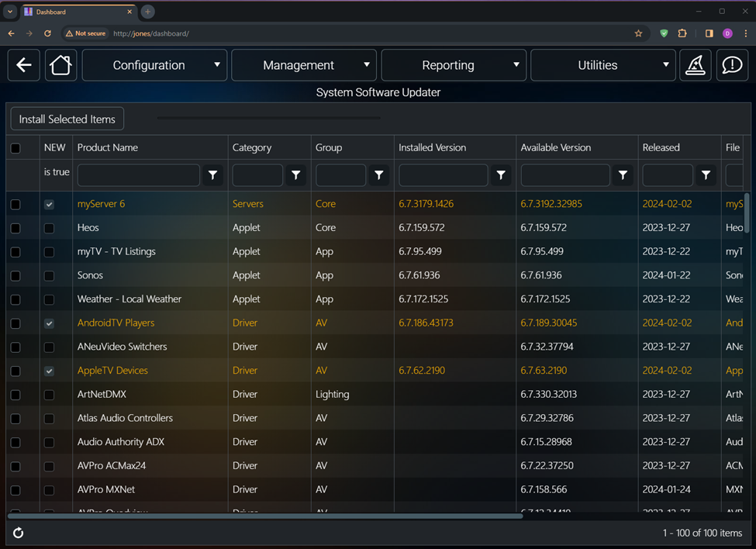This screenshot has height=549, width=756.
Task: Expand the Utilities dropdown arrow
Action: [x=665, y=64]
